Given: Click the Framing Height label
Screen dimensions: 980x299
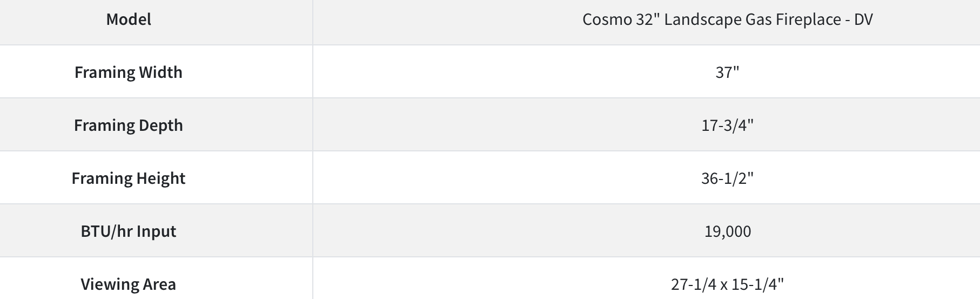Looking at the screenshot, I should (x=129, y=178).
